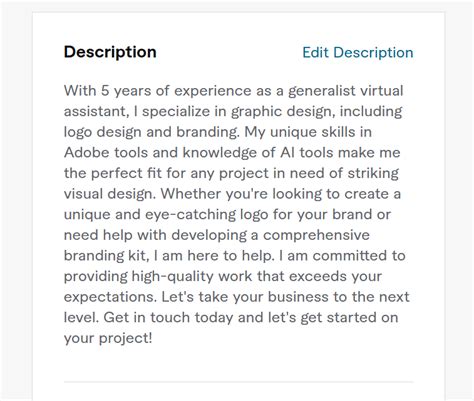Click "Get in touch today" text
The image size is (474, 401).
point(168,318)
